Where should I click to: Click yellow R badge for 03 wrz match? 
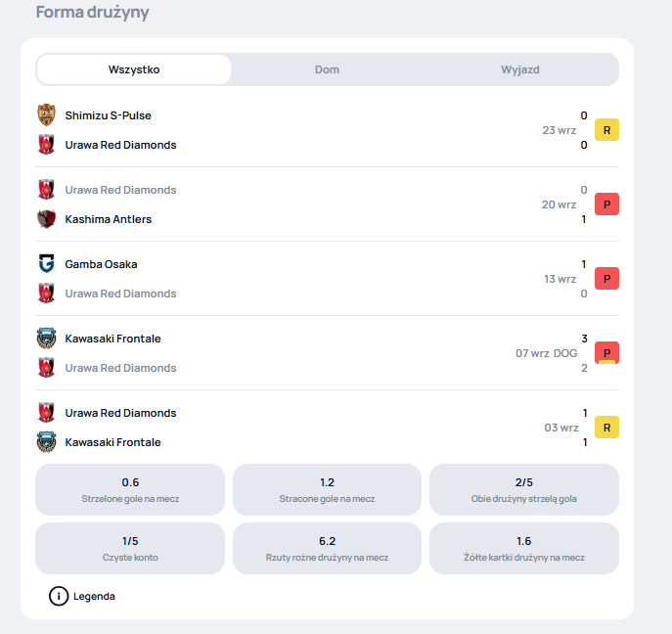(606, 428)
